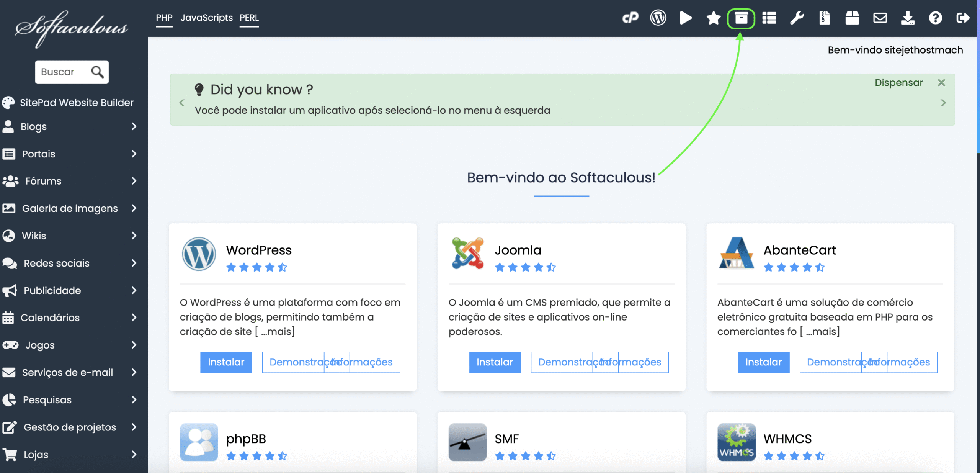Image resolution: width=980 pixels, height=473 pixels.
Task: Open the zipped file backups icon
Action: coord(825,18)
